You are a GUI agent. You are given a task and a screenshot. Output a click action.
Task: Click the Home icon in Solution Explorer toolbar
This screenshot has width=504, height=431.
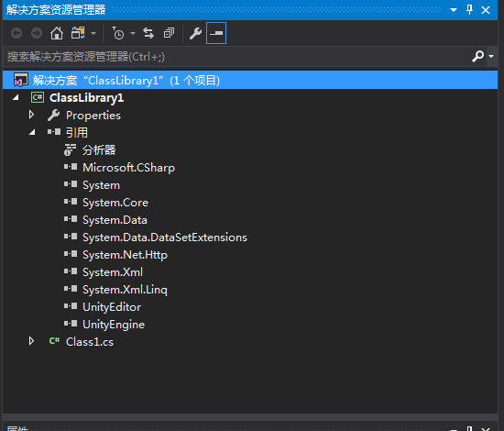pyautogui.click(x=57, y=33)
